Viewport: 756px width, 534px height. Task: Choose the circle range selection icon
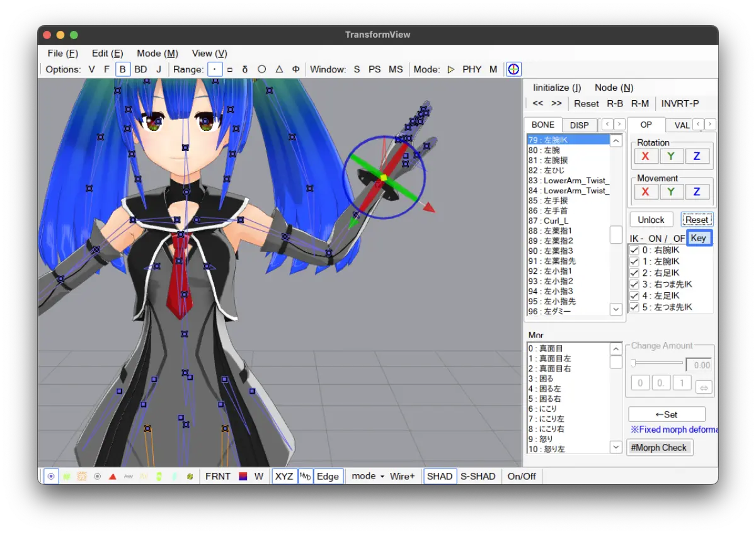point(261,69)
